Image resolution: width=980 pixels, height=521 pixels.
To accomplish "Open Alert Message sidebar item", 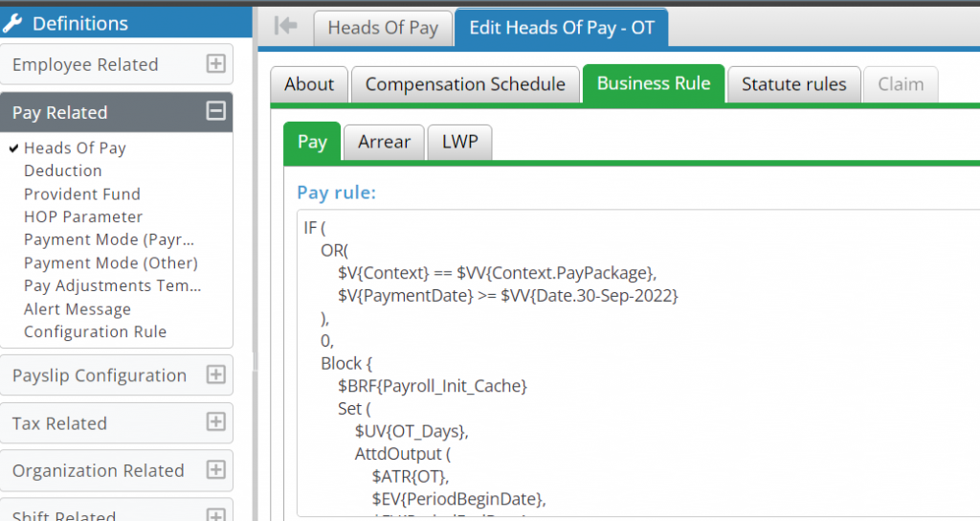I will tap(78, 309).
